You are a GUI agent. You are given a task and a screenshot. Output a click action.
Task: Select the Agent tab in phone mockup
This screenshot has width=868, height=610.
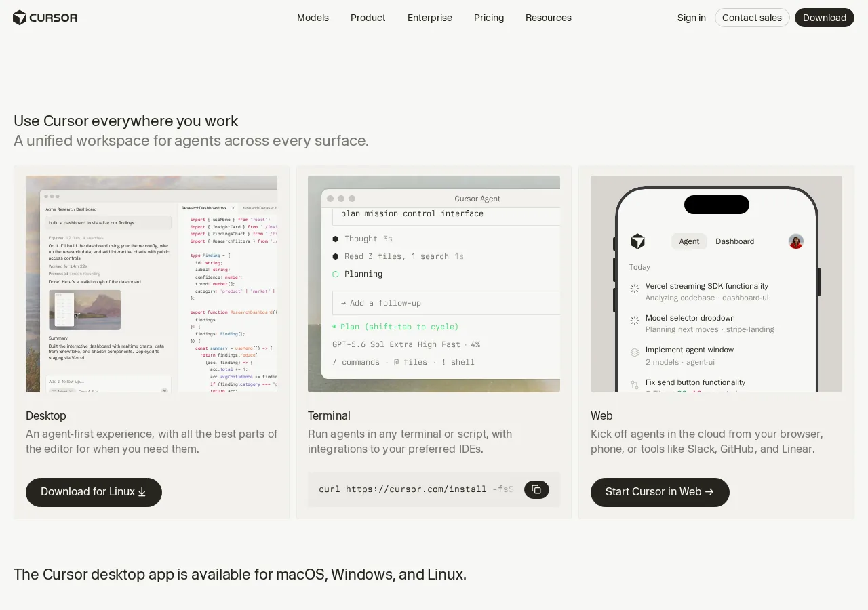point(689,241)
